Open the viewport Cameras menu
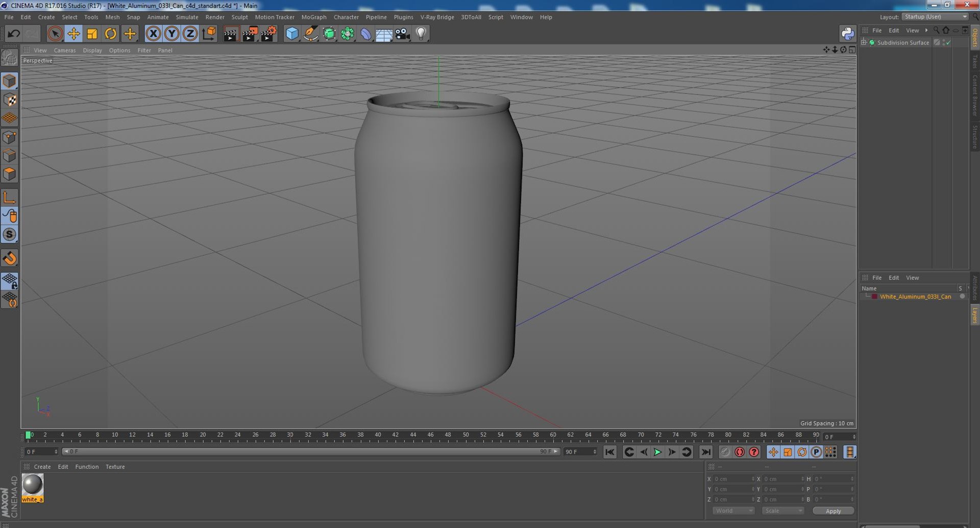 [x=65, y=50]
